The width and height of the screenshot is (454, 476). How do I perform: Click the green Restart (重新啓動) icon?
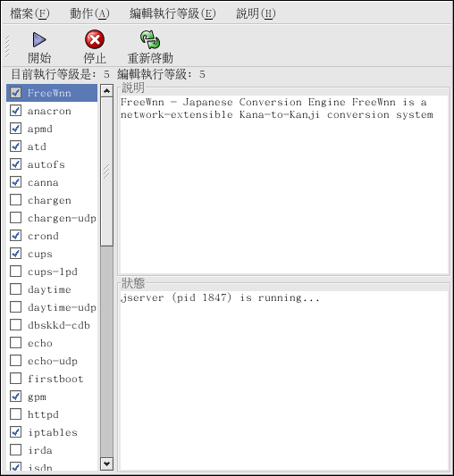pos(150,39)
